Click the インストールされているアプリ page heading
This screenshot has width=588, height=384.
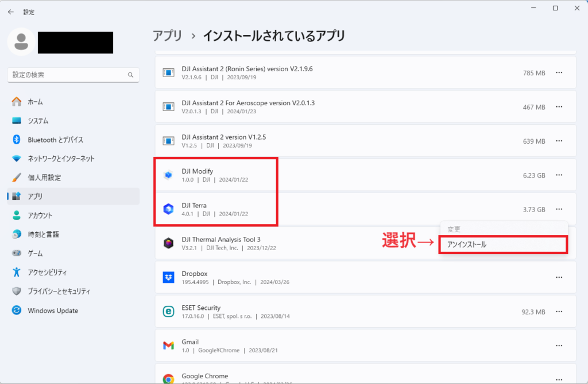pyautogui.click(x=274, y=36)
